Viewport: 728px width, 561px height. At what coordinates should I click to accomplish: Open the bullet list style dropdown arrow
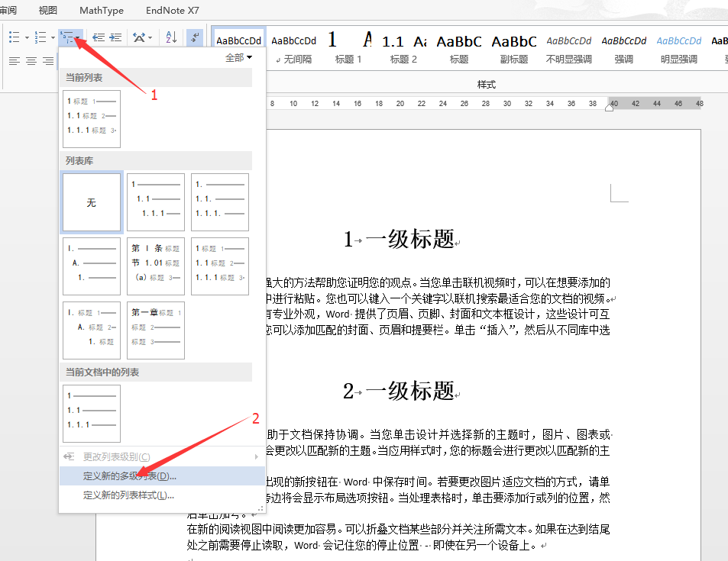tap(27, 37)
